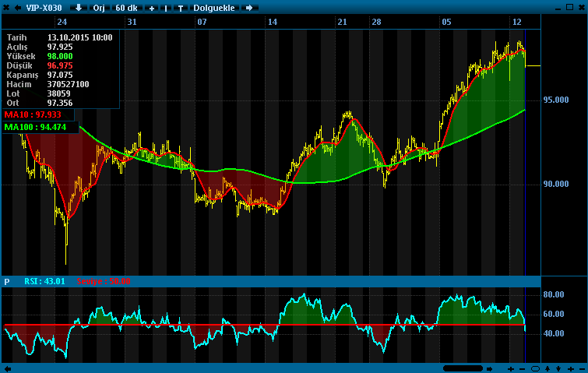Click the minus icon left of the oval
Viewport: 588px width, 373px height.
[x=522, y=369]
